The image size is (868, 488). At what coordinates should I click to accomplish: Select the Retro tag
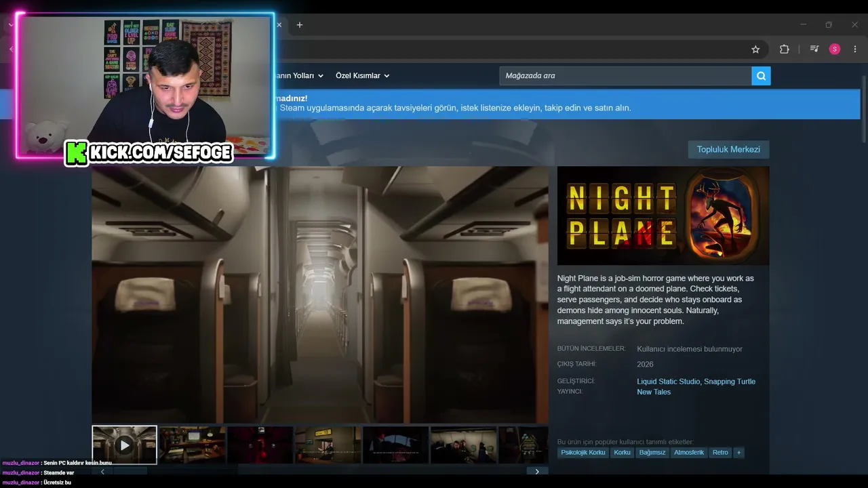pos(720,453)
